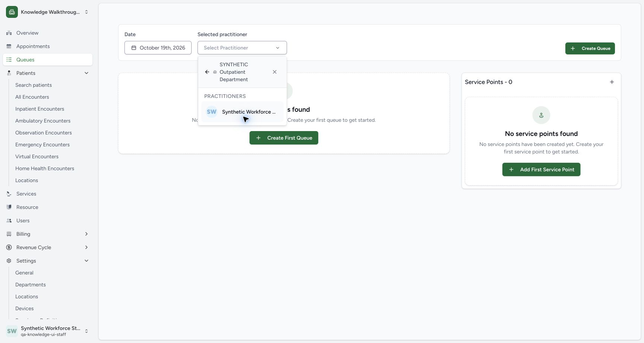Go to Queues in sidebar
Image resolution: width=644 pixels, height=343 pixels.
click(48, 60)
